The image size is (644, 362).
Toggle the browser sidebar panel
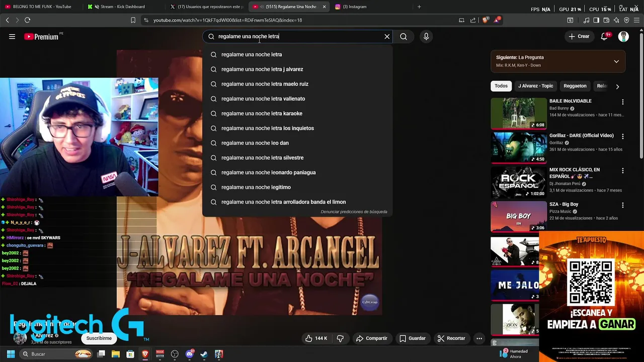point(596,20)
